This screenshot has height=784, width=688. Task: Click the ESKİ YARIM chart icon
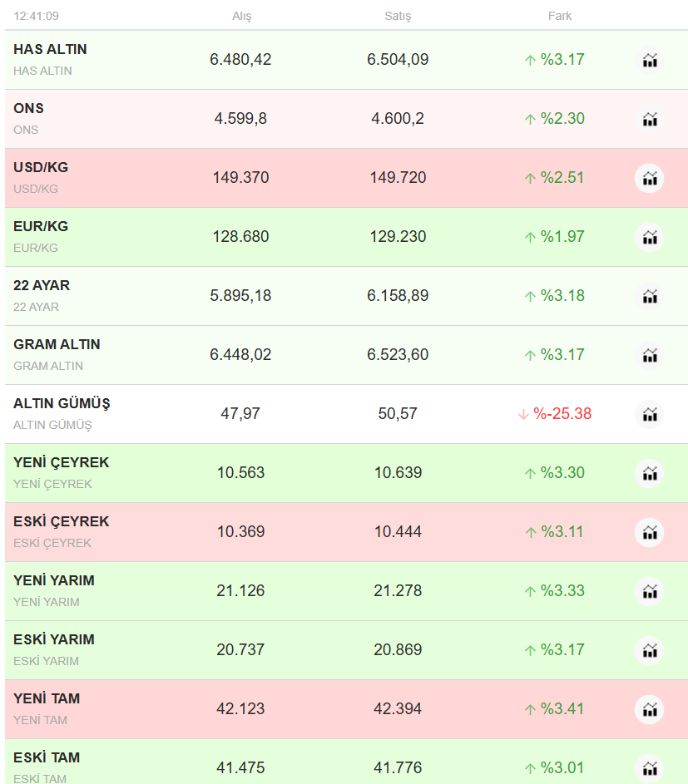[x=650, y=650]
